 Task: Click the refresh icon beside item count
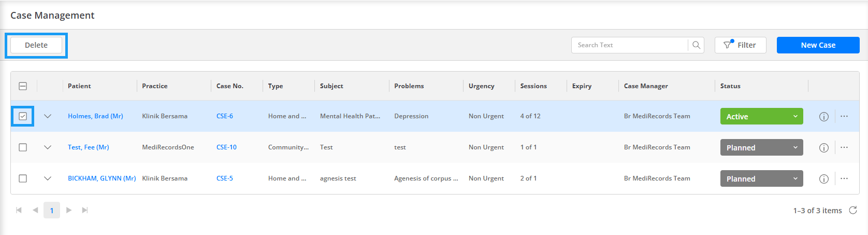click(x=853, y=210)
